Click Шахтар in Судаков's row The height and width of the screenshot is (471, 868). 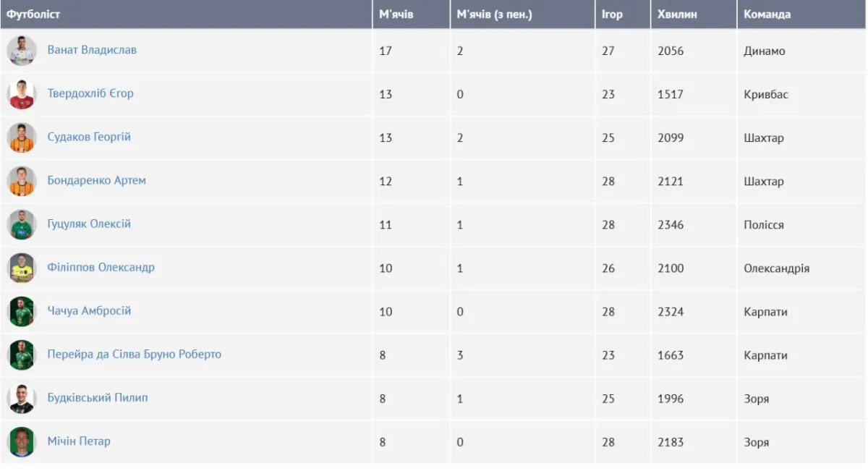(x=764, y=138)
